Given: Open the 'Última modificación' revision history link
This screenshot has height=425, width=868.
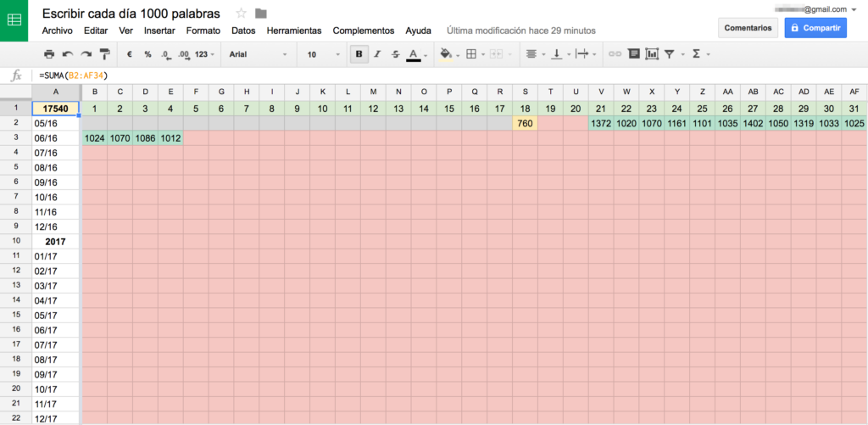Looking at the screenshot, I should pos(521,31).
